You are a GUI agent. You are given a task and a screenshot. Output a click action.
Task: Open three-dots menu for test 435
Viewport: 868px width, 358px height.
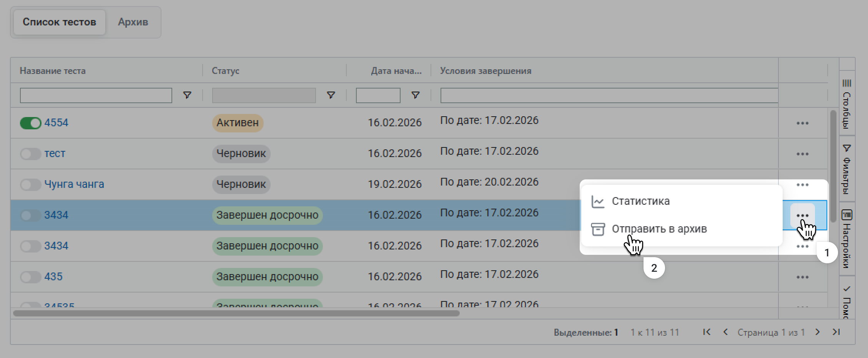[802, 277]
